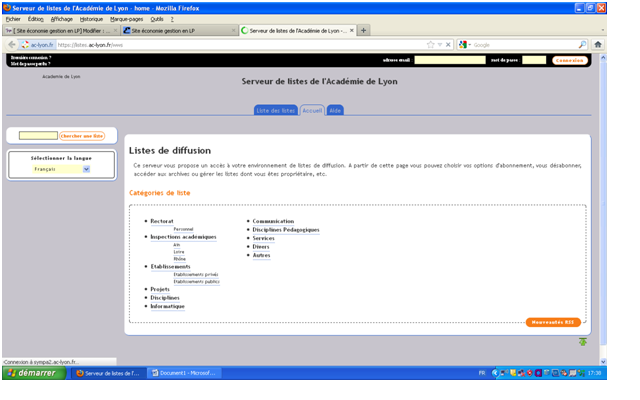Click the red shield security tray icon
Viewport: 640px width, 400px height.
[530, 373]
